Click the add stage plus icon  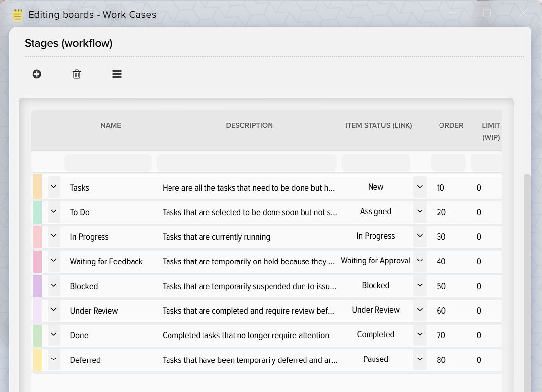[37, 74]
